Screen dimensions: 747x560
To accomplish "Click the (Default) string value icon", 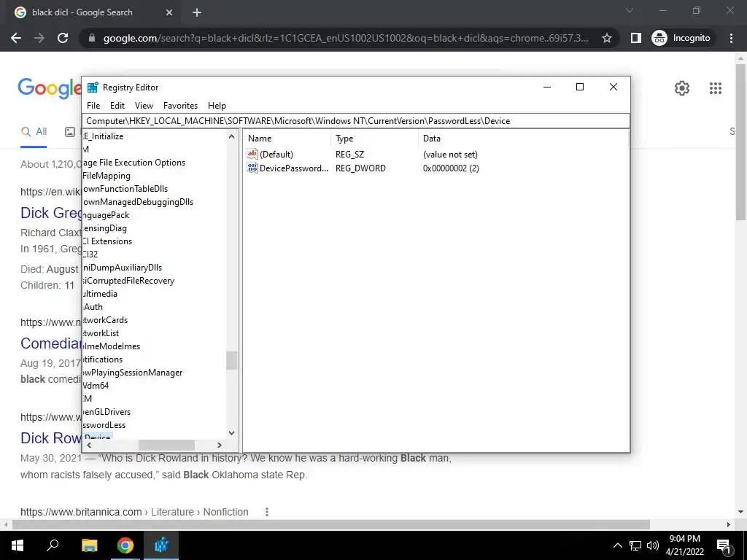I will [252, 154].
